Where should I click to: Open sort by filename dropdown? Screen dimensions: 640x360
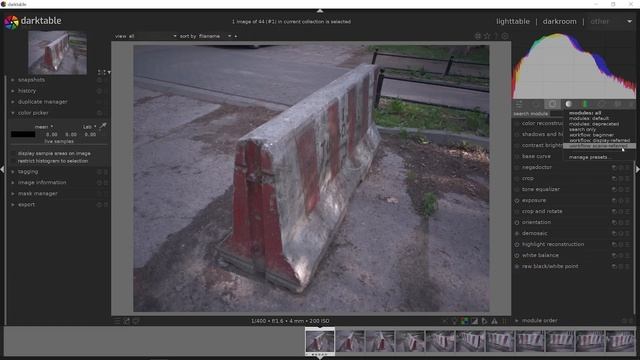(x=215, y=36)
